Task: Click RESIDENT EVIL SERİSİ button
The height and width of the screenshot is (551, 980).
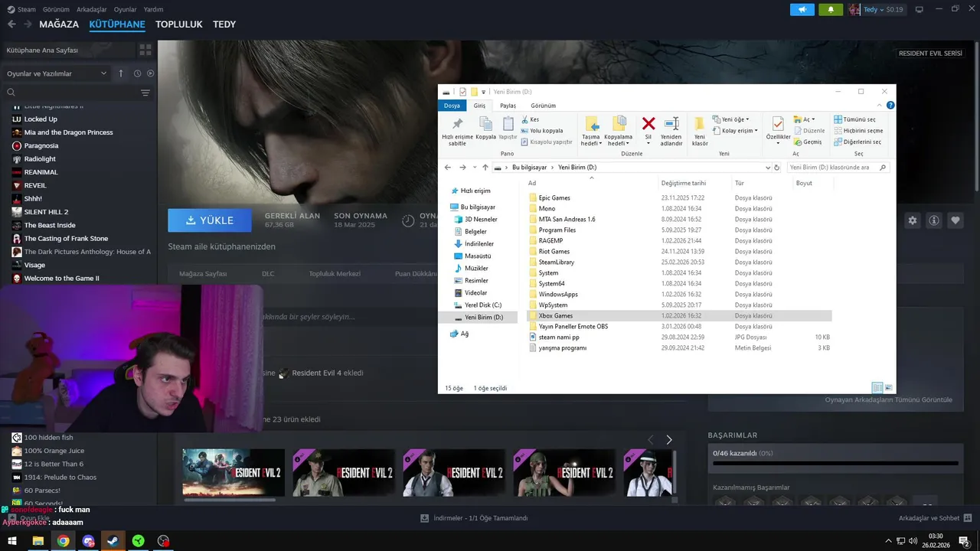Action: tap(930, 54)
